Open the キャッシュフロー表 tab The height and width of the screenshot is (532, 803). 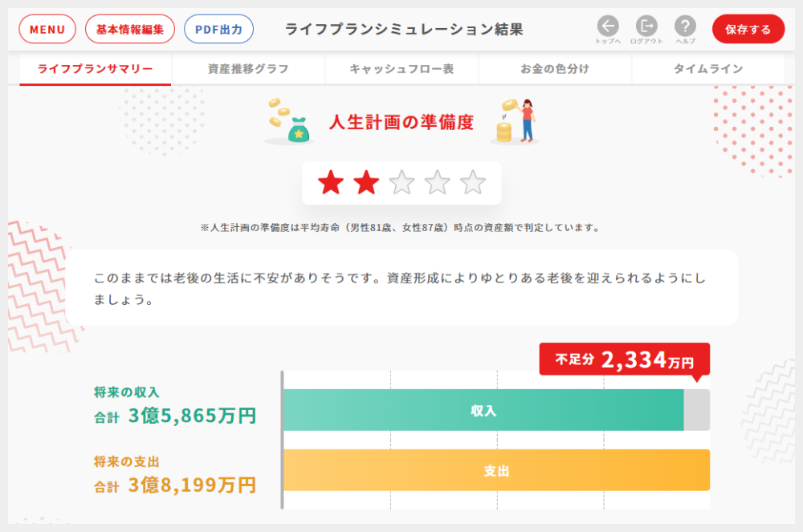tap(401, 69)
